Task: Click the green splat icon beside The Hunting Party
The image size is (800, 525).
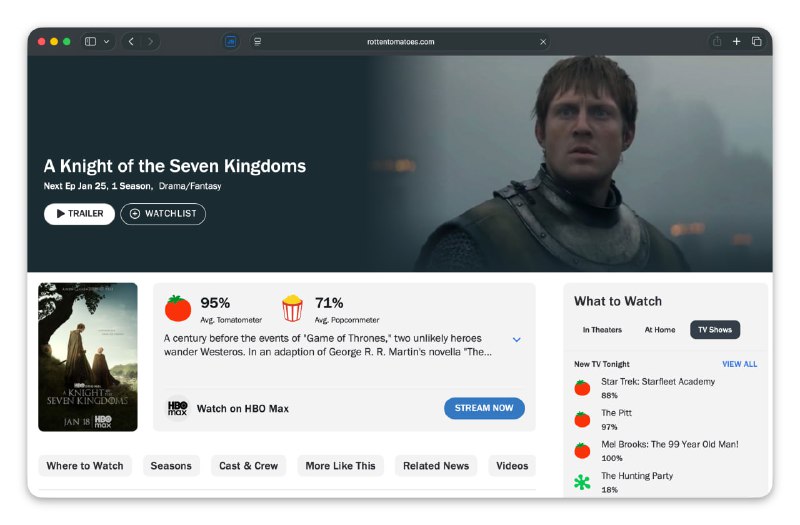Action: tap(582, 482)
